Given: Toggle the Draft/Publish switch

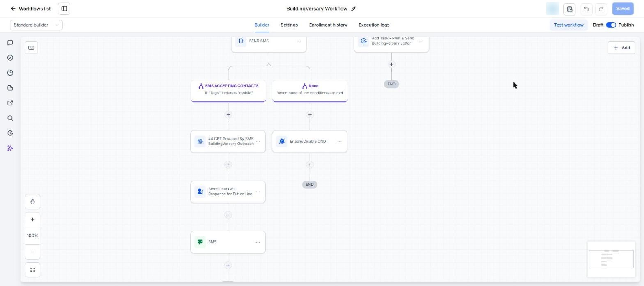Looking at the screenshot, I should [611, 25].
